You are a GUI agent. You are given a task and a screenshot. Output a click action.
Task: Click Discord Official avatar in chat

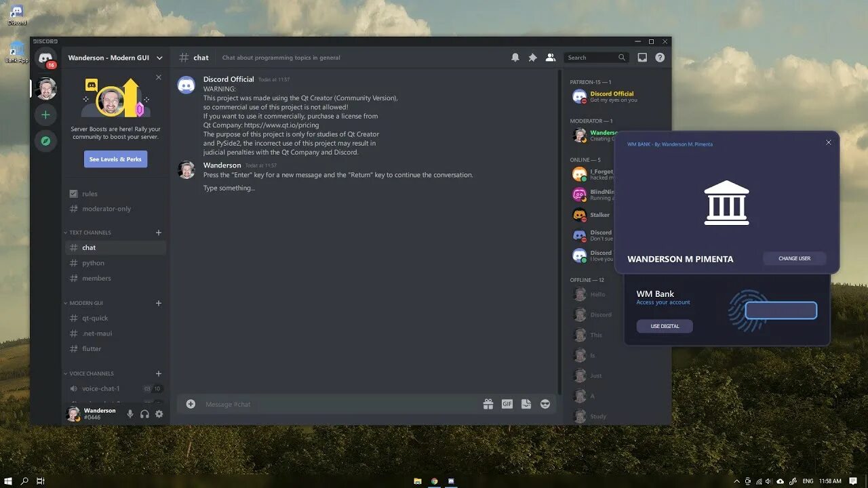186,85
